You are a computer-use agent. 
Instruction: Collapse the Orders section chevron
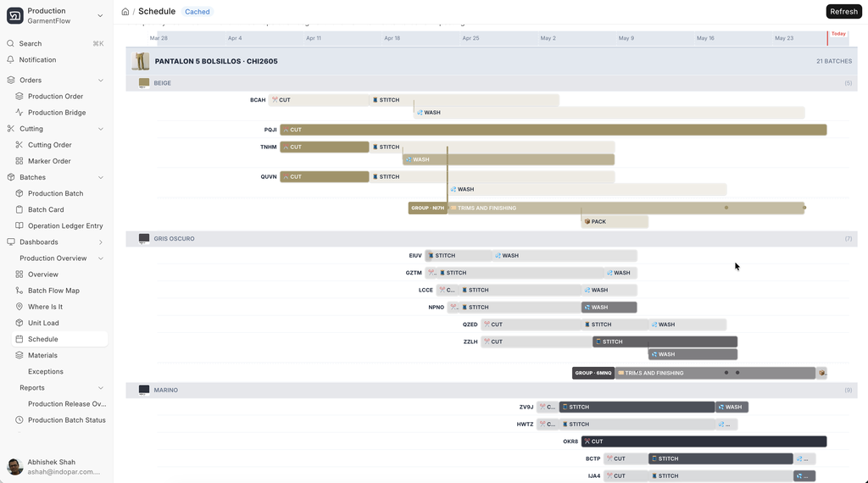click(x=101, y=80)
